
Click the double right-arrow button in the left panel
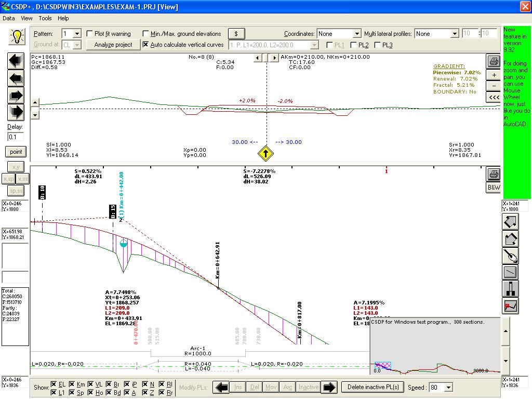coord(16,96)
